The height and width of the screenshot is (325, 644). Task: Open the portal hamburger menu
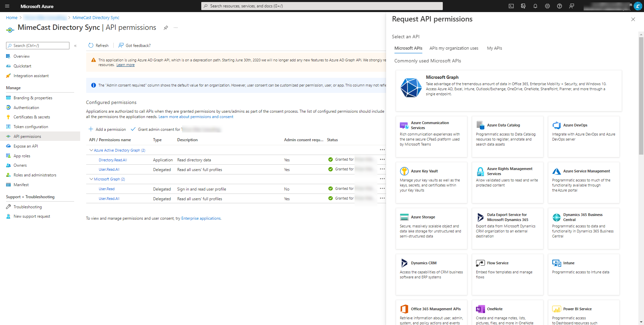7,6
